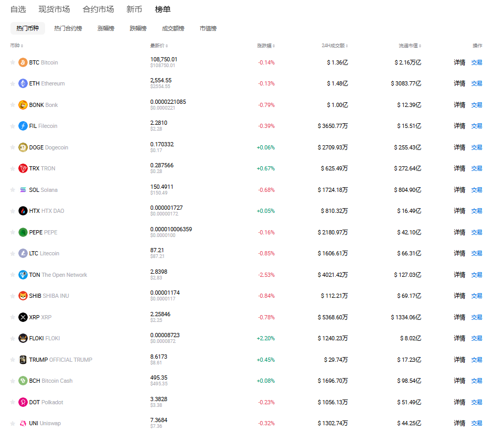
Task: Open 详情 for Litecoin row
Action: pos(459,253)
